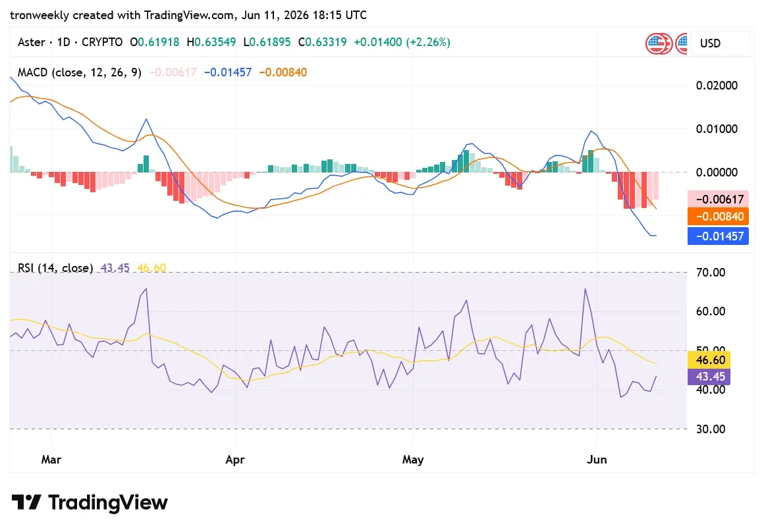
Task: Click the tronweekly created with TradingView.com caption
Action: point(188,15)
